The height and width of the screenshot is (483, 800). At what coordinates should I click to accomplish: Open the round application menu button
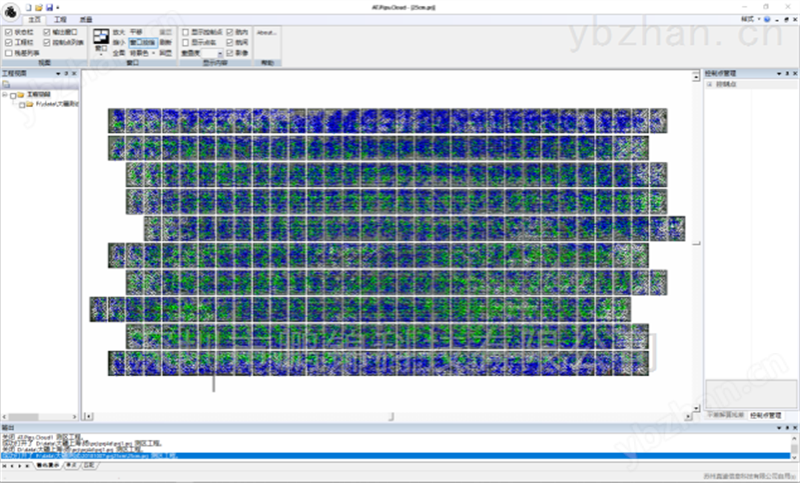pyautogui.click(x=10, y=11)
